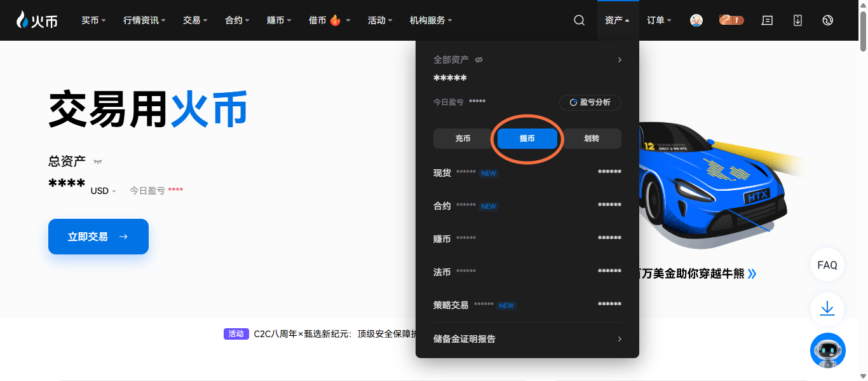Viewport: 868px width, 381px height.
Task: Click the search magnifier icon in header
Action: [x=579, y=20]
